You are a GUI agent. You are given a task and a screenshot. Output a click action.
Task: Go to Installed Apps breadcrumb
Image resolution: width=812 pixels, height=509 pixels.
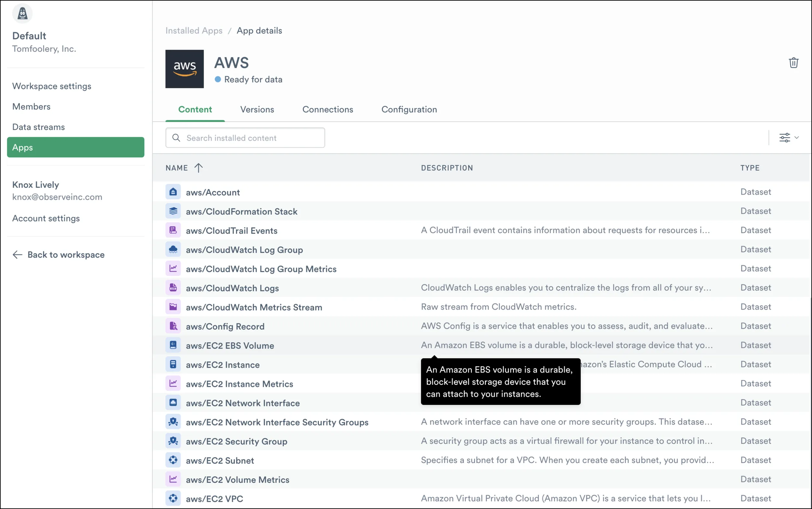194,30
